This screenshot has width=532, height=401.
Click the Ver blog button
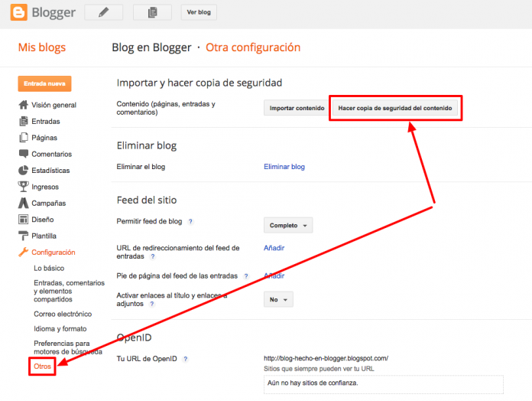point(199,12)
